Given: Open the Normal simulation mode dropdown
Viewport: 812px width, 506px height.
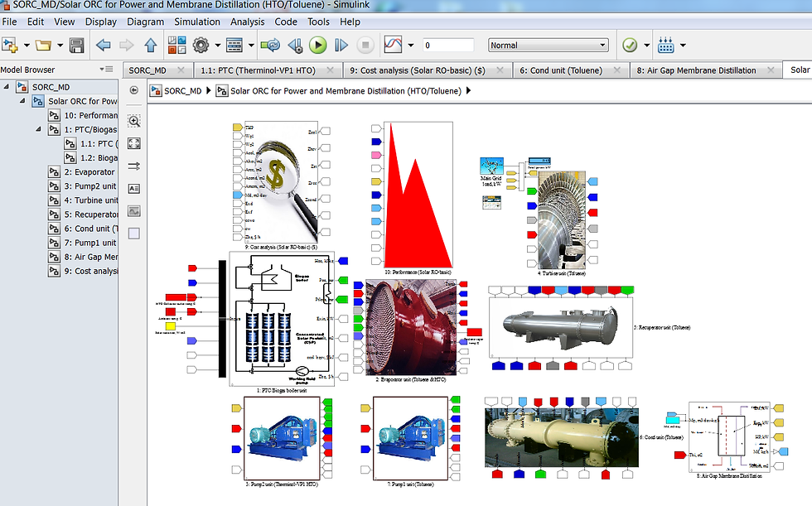Looking at the screenshot, I should click(x=548, y=45).
